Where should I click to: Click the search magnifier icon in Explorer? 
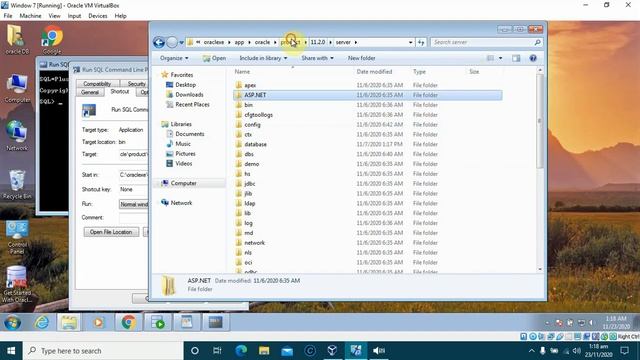(x=538, y=42)
